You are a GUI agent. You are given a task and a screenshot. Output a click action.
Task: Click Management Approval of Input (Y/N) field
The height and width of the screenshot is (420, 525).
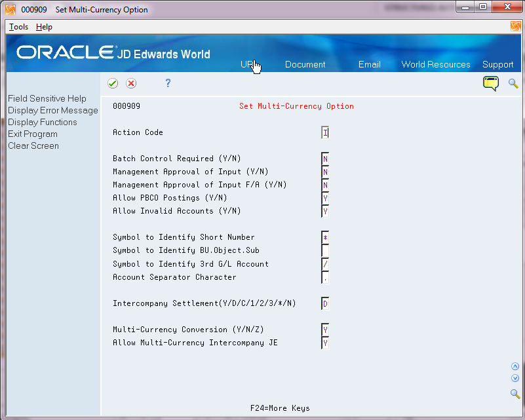point(325,172)
